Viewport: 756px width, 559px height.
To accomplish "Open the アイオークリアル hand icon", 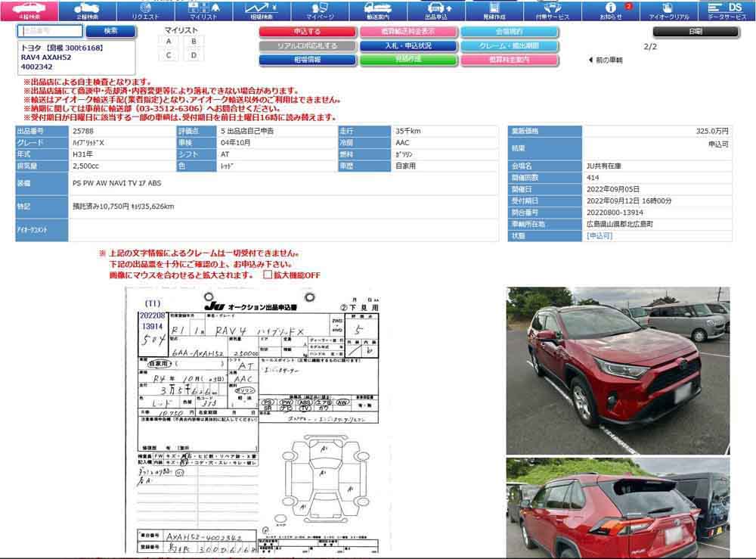I will (x=669, y=11).
